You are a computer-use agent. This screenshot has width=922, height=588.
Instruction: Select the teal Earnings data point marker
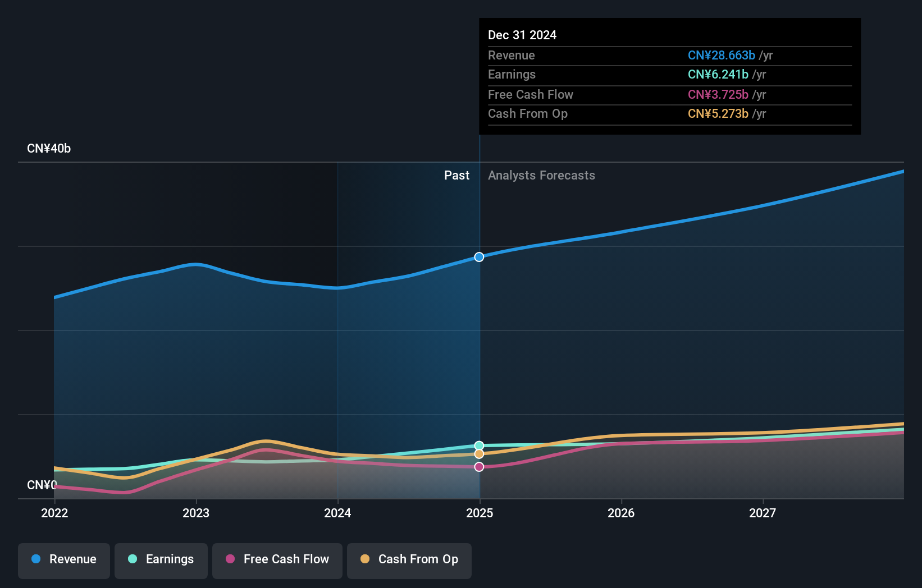pos(479,446)
